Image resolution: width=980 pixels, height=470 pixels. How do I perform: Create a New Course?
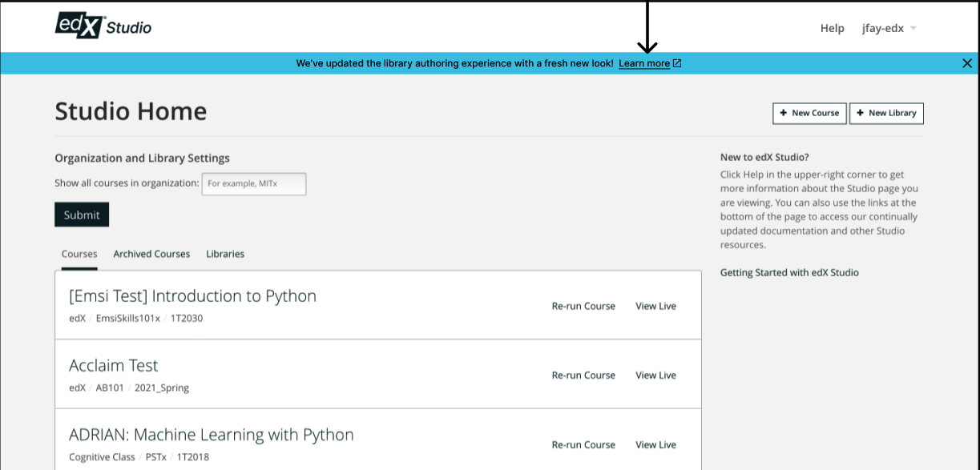click(x=809, y=113)
